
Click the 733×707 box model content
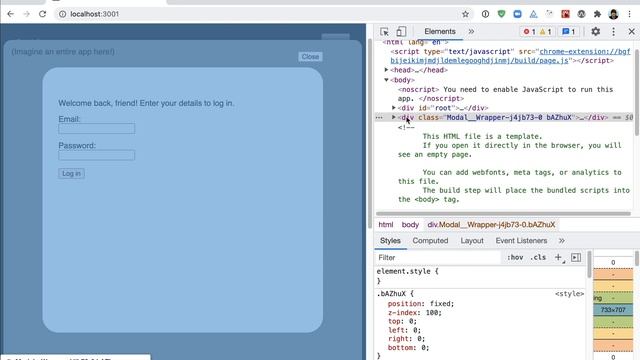click(613, 310)
